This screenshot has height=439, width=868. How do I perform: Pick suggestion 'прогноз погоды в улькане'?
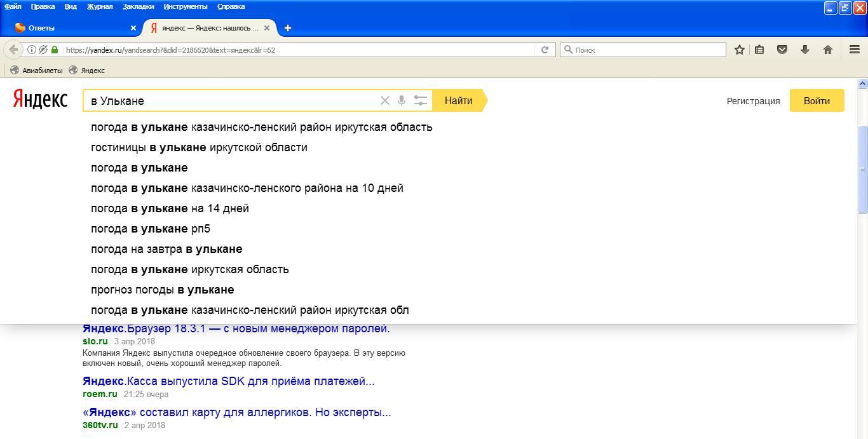click(162, 290)
